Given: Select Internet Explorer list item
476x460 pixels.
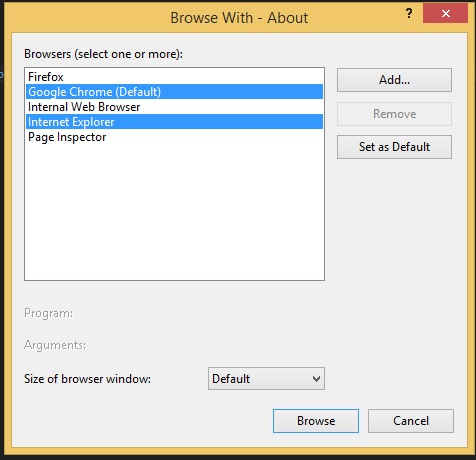Looking at the screenshot, I should tap(174, 122).
